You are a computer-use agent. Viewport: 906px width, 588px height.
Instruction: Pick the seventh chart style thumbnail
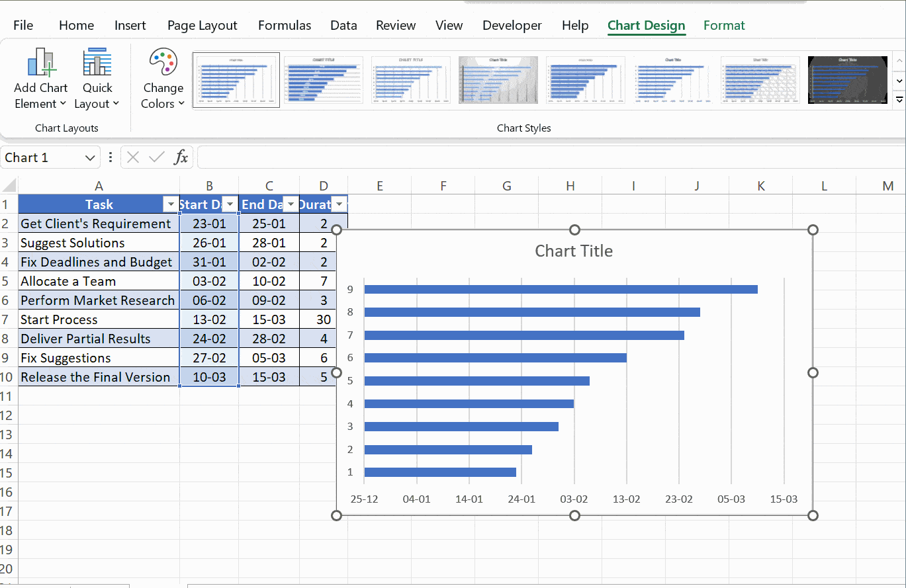(760, 80)
